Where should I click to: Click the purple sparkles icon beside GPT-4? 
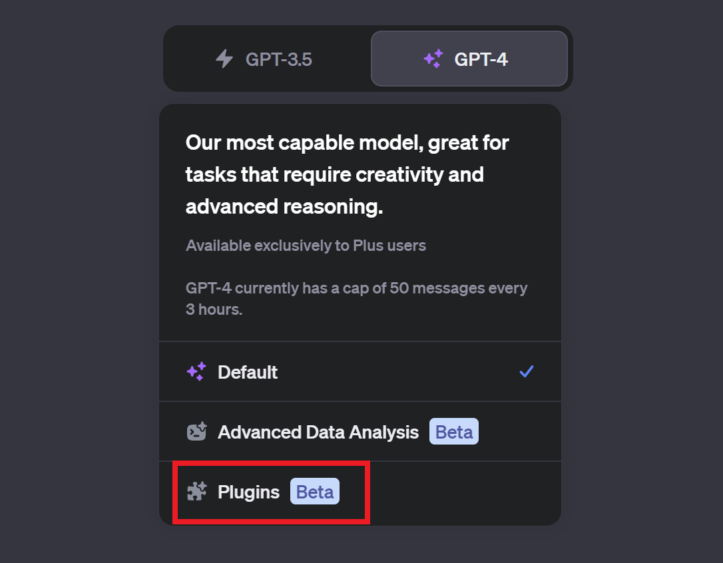[x=433, y=59]
